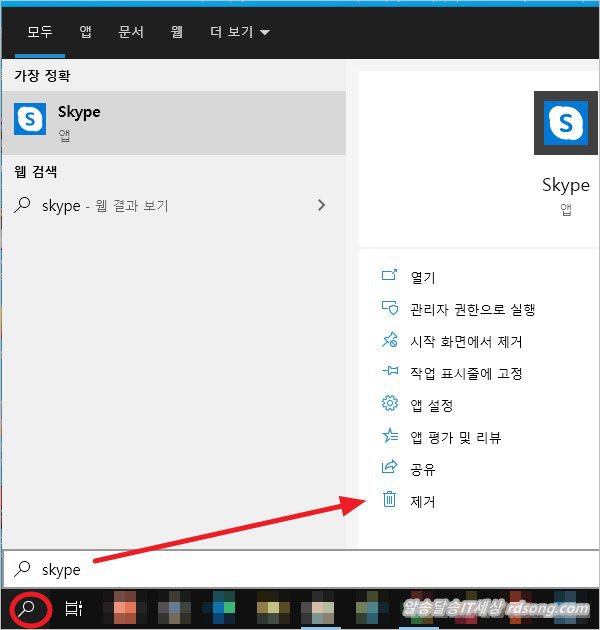Choose 열기 to open Skype
Viewport: 600px width, 630px height.
click(422, 278)
